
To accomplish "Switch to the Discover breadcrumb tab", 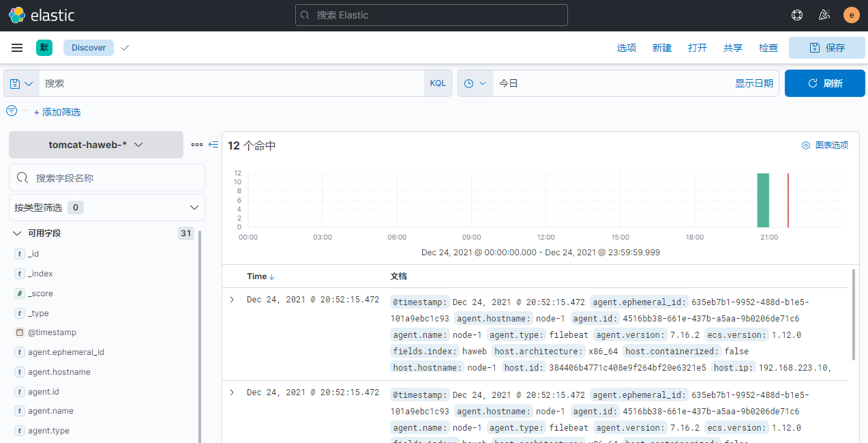I will coord(88,47).
